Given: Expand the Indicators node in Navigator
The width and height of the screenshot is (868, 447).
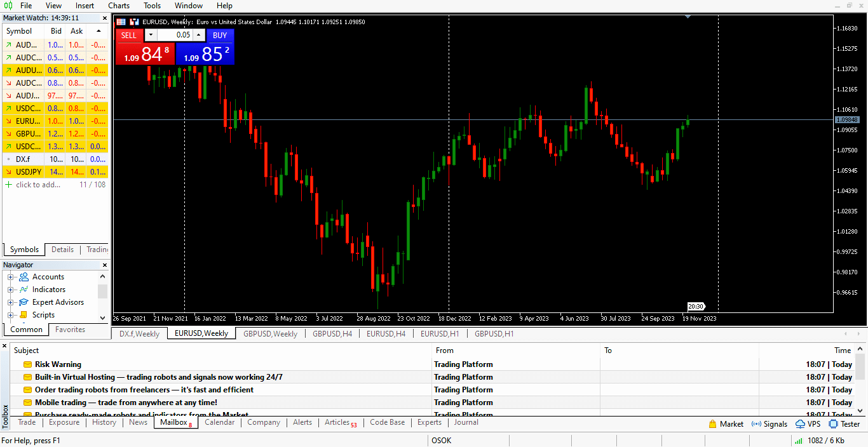Looking at the screenshot, I should point(10,289).
